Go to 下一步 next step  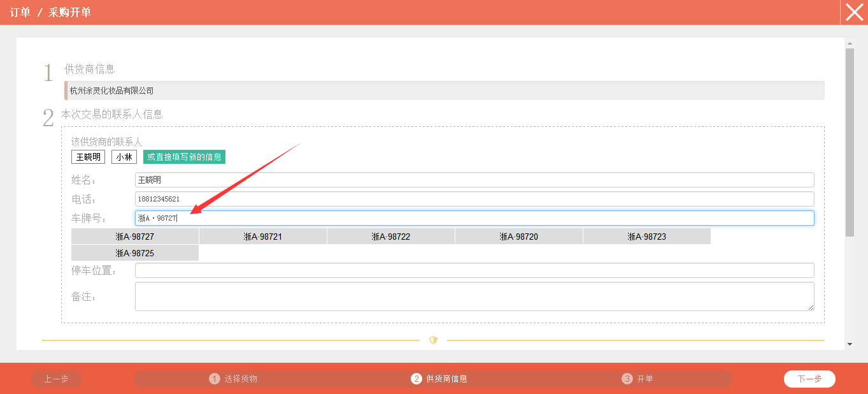pos(809,379)
